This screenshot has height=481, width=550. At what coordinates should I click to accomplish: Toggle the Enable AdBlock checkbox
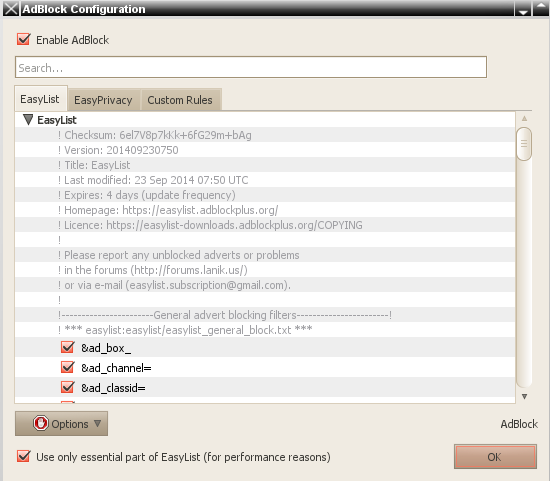coord(24,39)
